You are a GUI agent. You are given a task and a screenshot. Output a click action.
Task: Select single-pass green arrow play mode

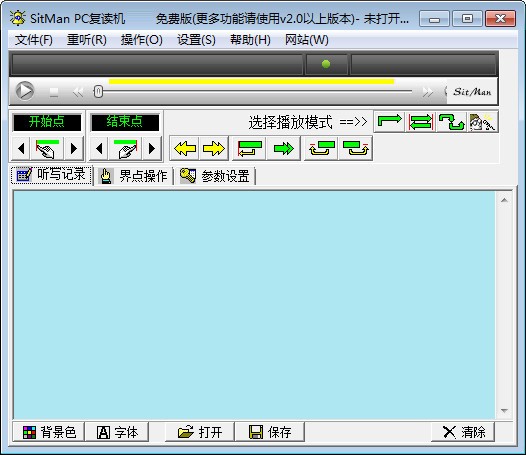coord(389,121)
